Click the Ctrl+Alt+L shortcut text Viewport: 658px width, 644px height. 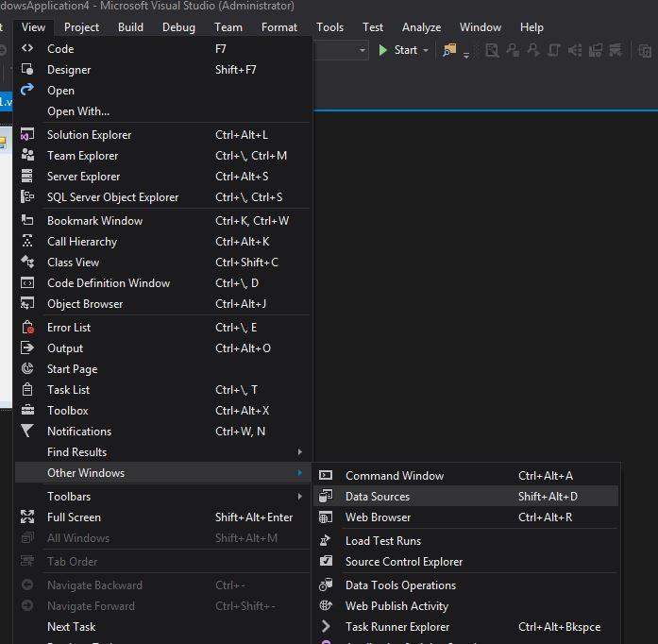[x=242, y=135]
